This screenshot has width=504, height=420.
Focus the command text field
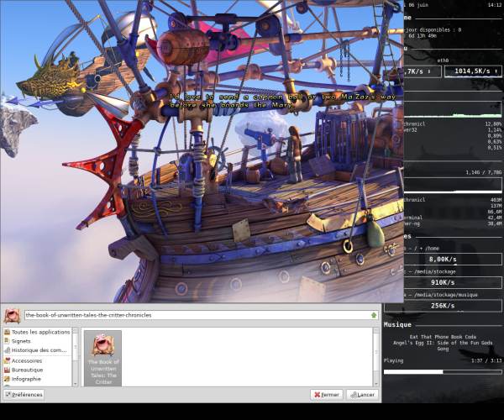197,315
